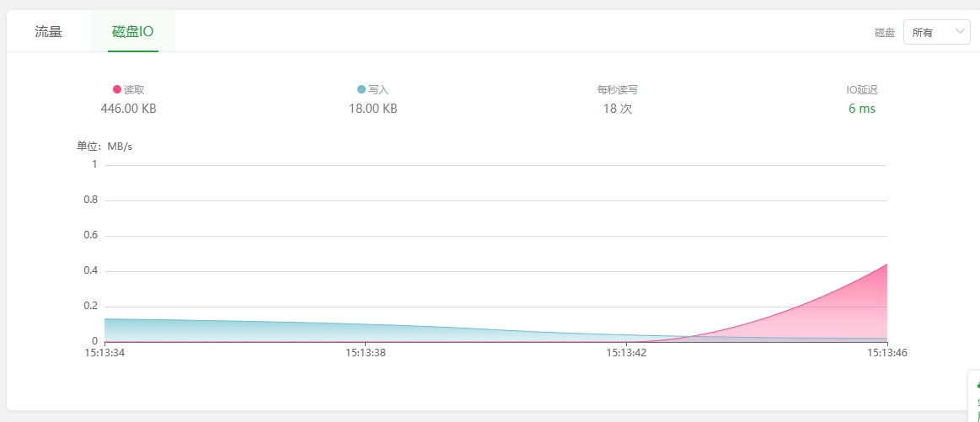Click the 每秒读写 label
The image size is (980, 422).
(x=617, y=89)
